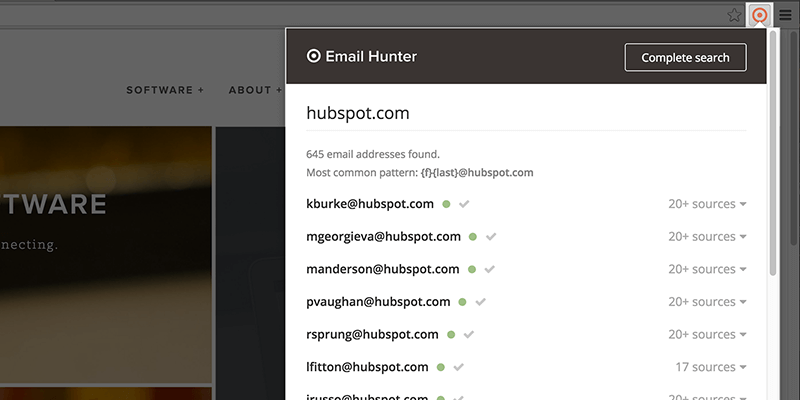This screenshot has height=400, width=800.
Task: Click the Email Hunter title text
Action: [371, 57]
